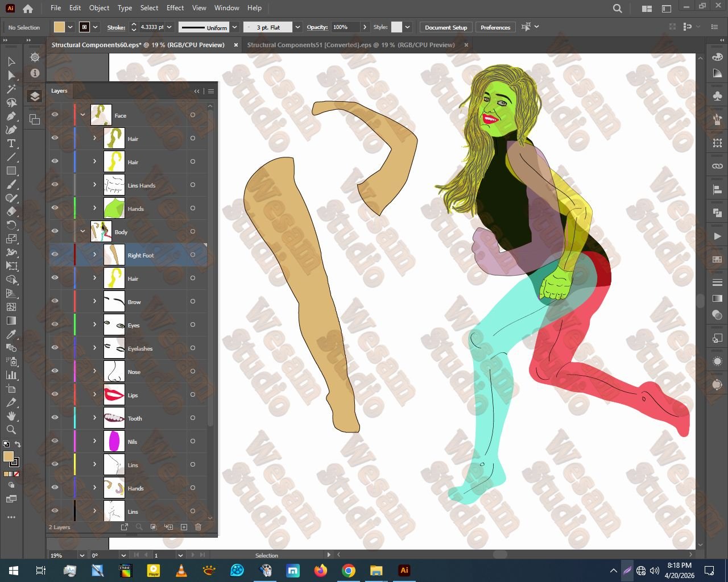Collapse the Body layer group
Image resolution: width=728 pixels, height=582 pixels.
82,231
